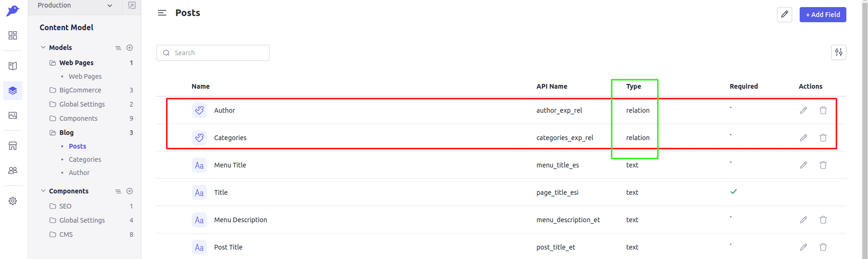Delete the Menu Title field
This screenshot has height=259, width=868.
pyautogui.click(x=823, y=165)
